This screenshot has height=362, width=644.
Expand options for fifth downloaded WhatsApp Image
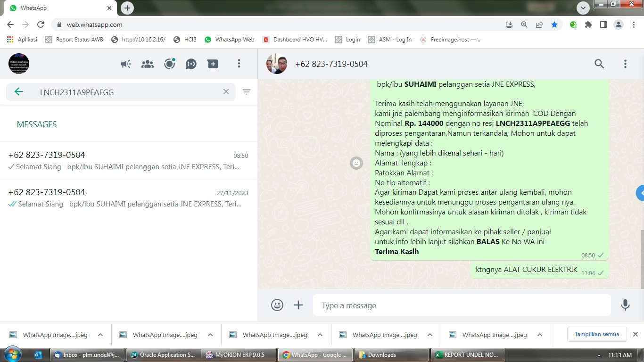[x=540, y=335]
